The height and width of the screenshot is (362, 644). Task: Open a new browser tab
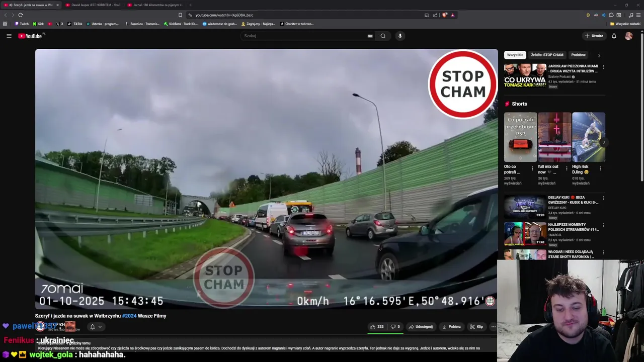[190, 5]
